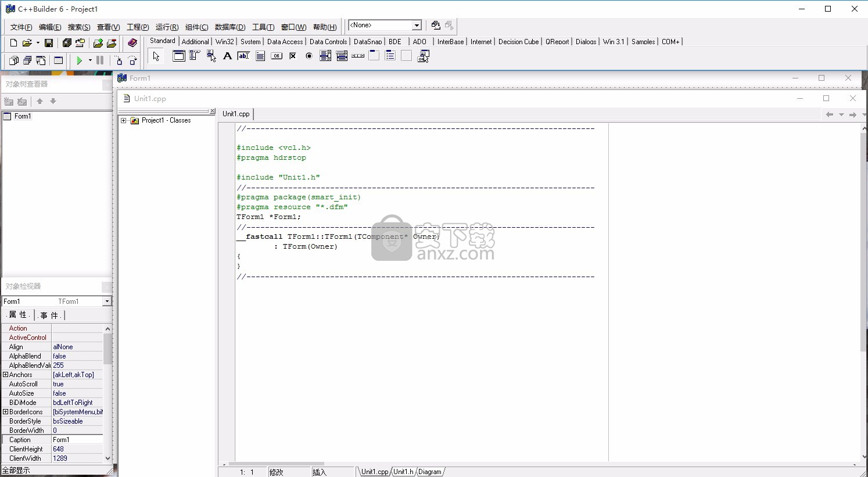This screenshot has width=868, height=477.
Task: Click the object inspector vertical scrollbar
Action: [x=107, y=393]
